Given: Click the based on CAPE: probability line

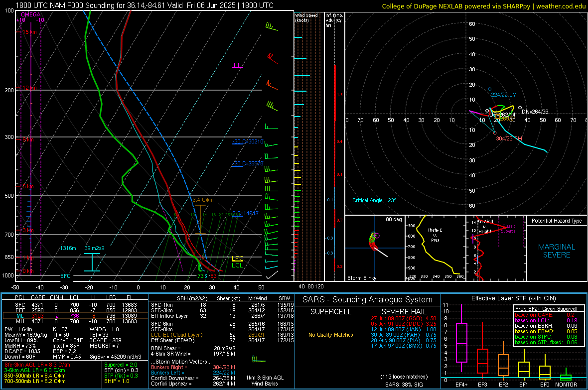Looking at the screenshot, I should (546, 315).
